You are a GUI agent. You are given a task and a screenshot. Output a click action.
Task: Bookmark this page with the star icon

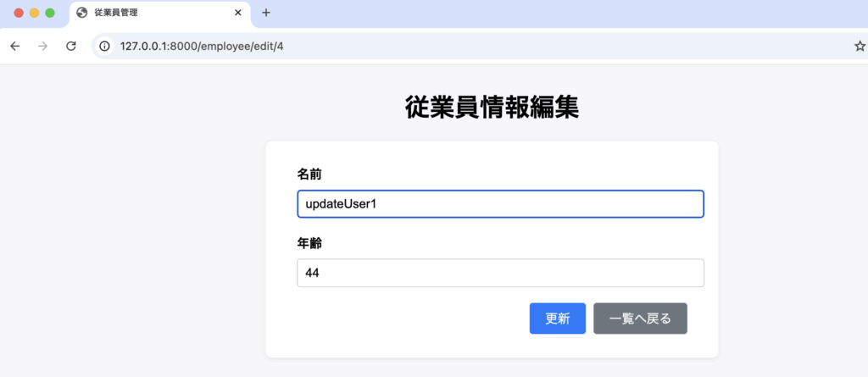click(860, 46)
